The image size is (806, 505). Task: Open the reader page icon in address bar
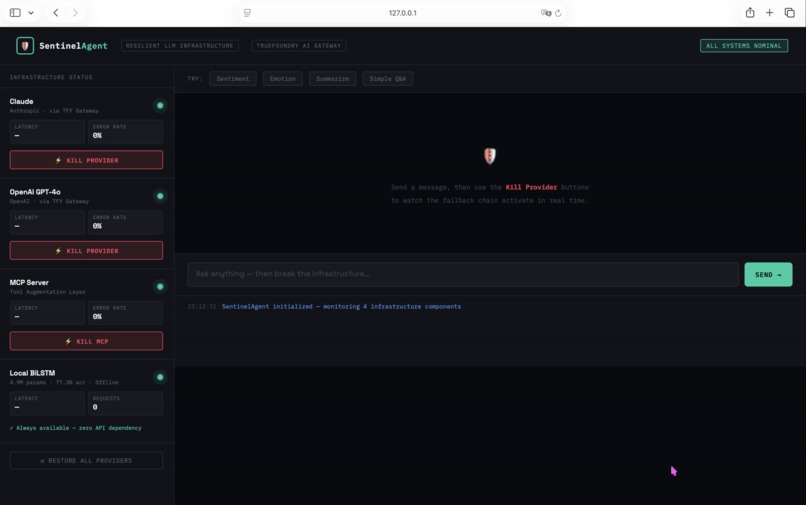click(247, 13)
